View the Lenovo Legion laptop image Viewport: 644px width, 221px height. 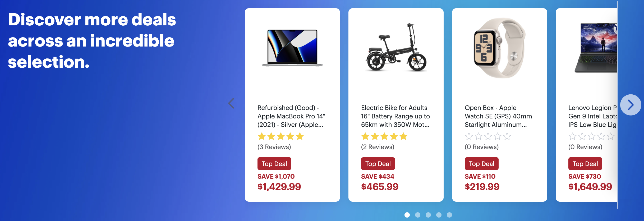(x=596, y=48)
